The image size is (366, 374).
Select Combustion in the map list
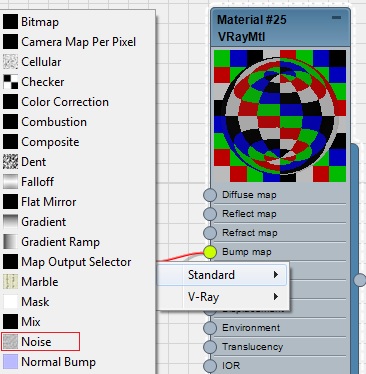point(54,122)
